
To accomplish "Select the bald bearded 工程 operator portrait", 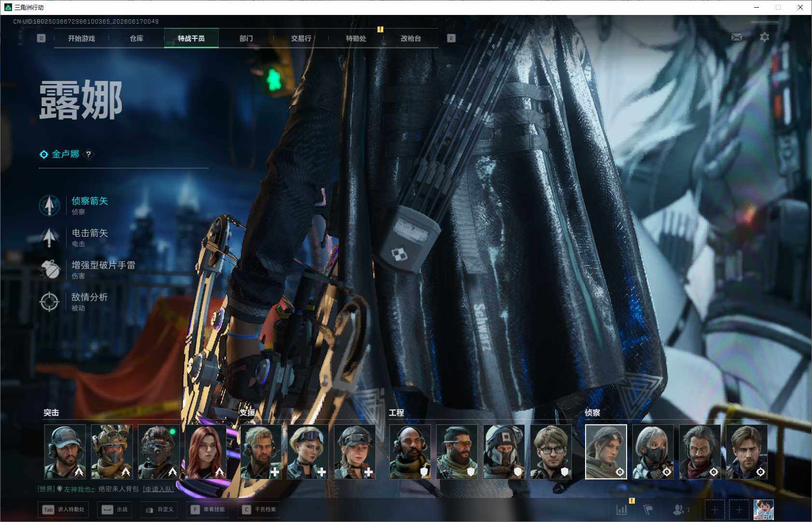I will click(x=410, y=452).
